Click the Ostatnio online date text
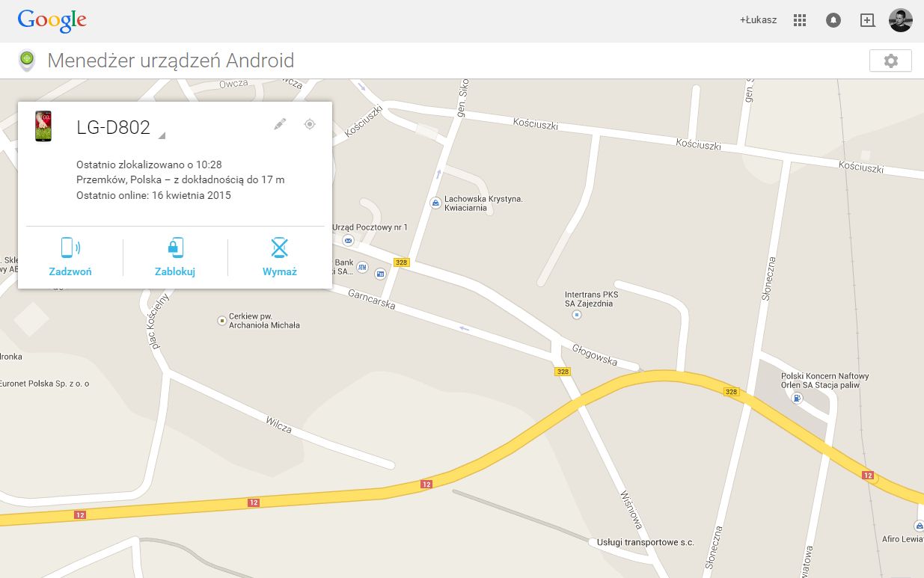This screenshot has width=924, height=578. pyautogui.click(x=153, y=196)
